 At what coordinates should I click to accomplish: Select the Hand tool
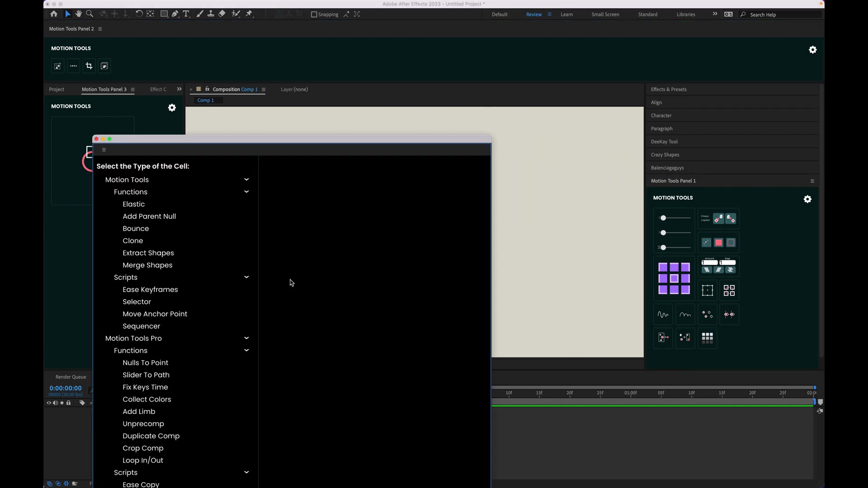point(79,14)
